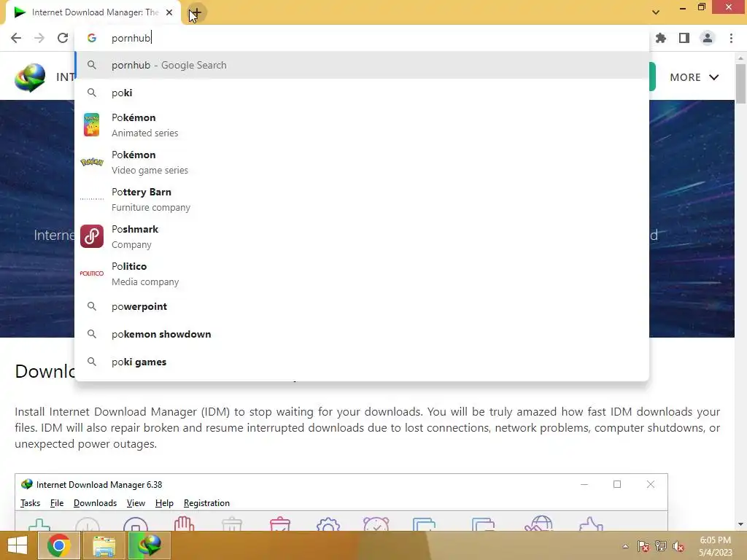
Task: Click the Politico logo icon
Action: (x=91, y=273)
